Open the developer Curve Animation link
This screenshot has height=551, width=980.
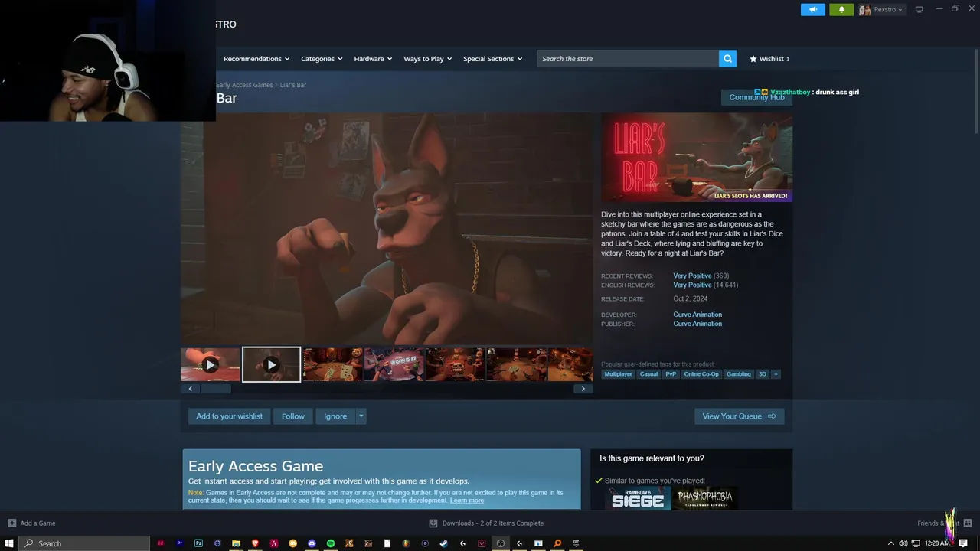tap(697, 315)
